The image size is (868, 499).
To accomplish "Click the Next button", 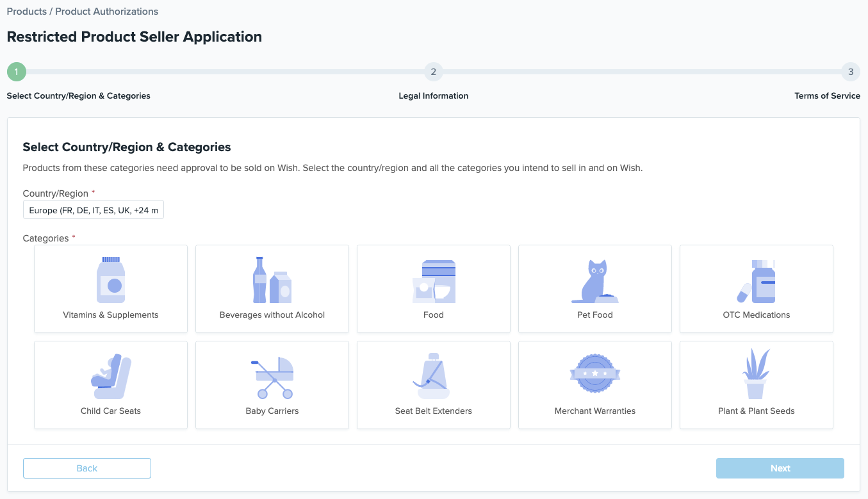I will click(x=780, y=468).
